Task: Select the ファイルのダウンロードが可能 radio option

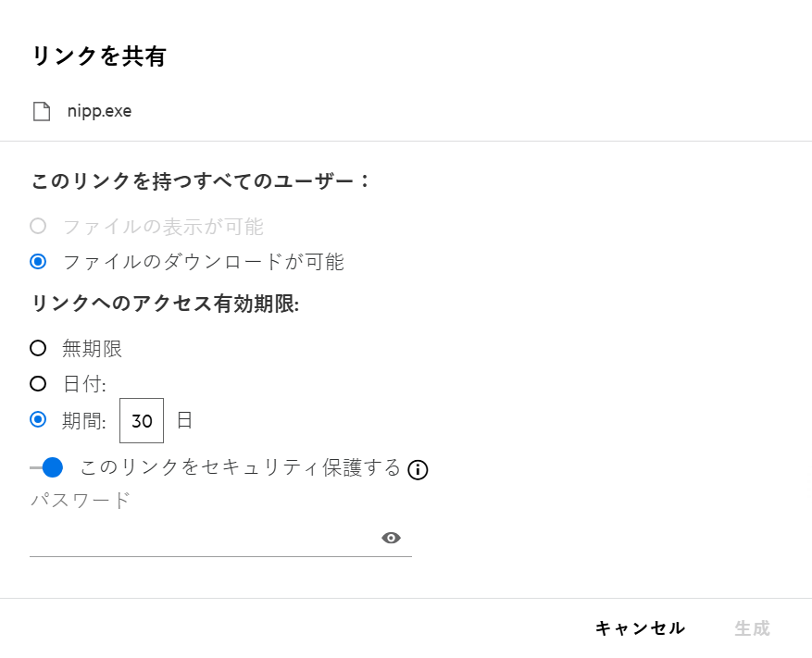Action: click(x=38, y=262)
